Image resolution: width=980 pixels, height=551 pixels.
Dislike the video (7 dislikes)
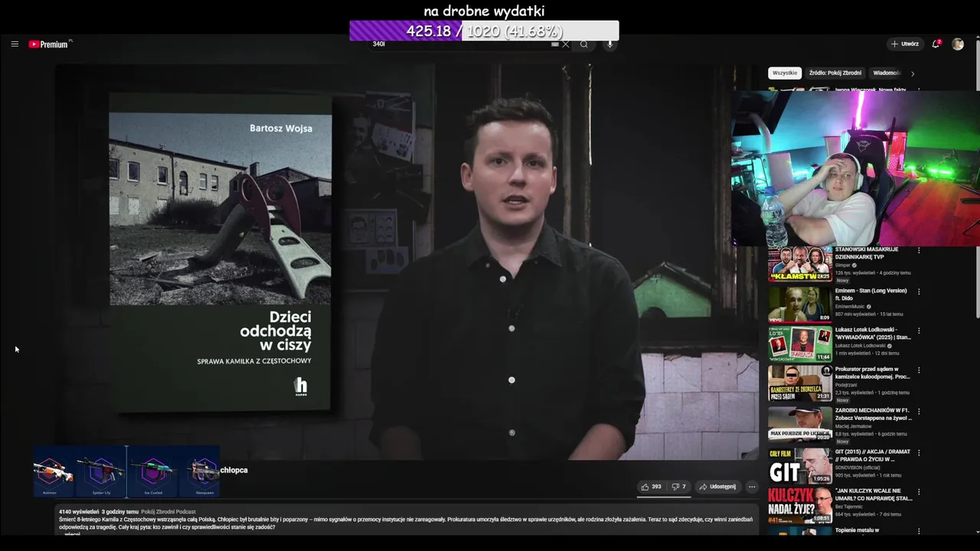click(x=679, y=487)
